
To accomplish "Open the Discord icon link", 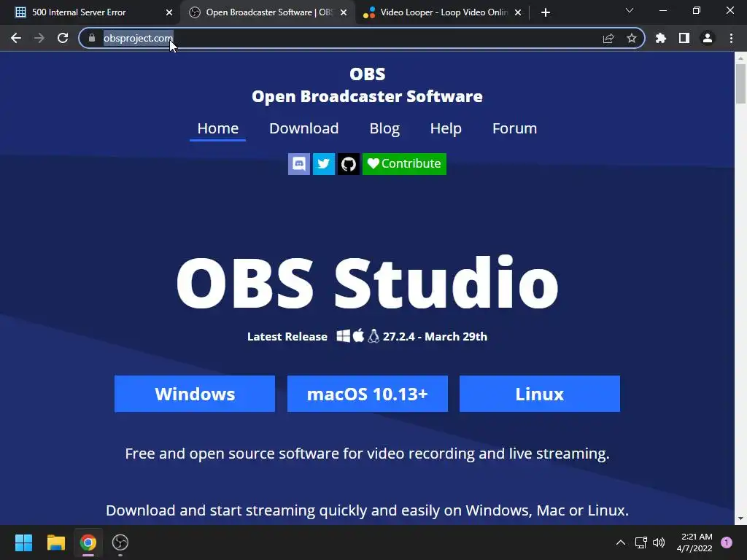I will pyautogui.click(x=298, y=164).
